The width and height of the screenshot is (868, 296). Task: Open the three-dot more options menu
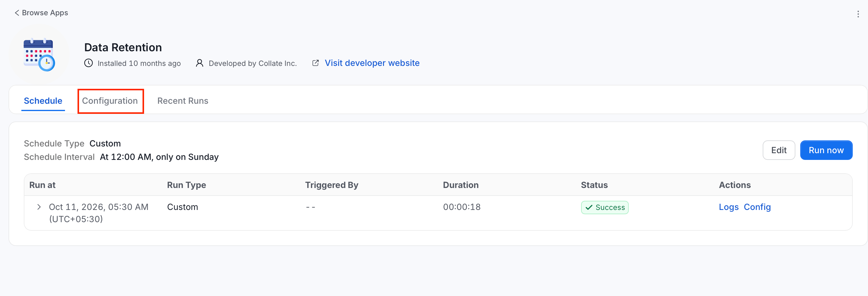pos(858,14)
